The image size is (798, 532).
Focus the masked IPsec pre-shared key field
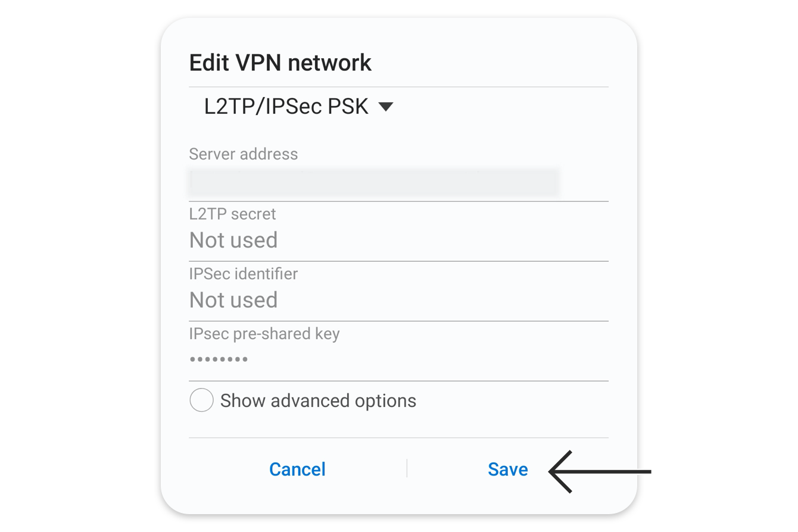pyautogui.click(x=398, y=359)
